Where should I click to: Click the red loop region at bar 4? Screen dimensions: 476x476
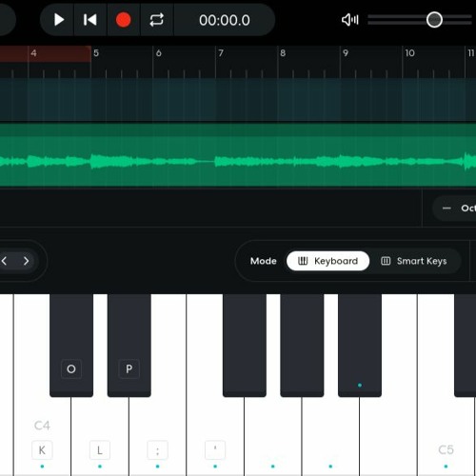(45, 53)
